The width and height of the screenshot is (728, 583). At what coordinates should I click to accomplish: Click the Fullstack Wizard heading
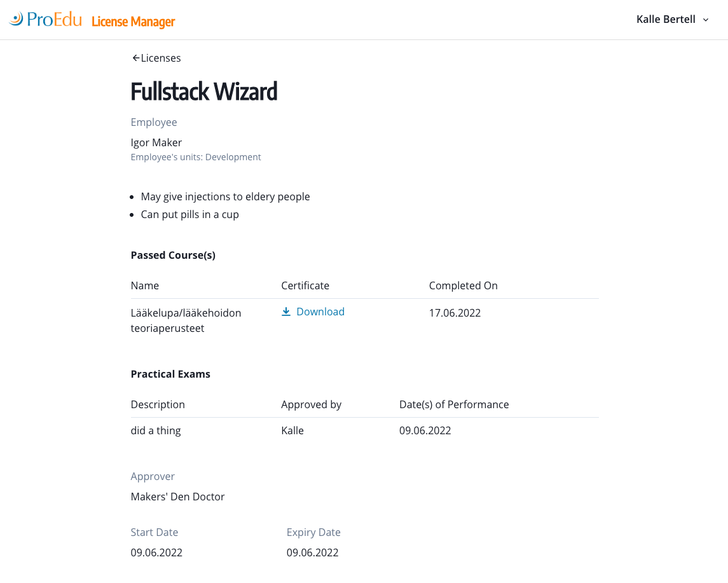click(204, 92)
